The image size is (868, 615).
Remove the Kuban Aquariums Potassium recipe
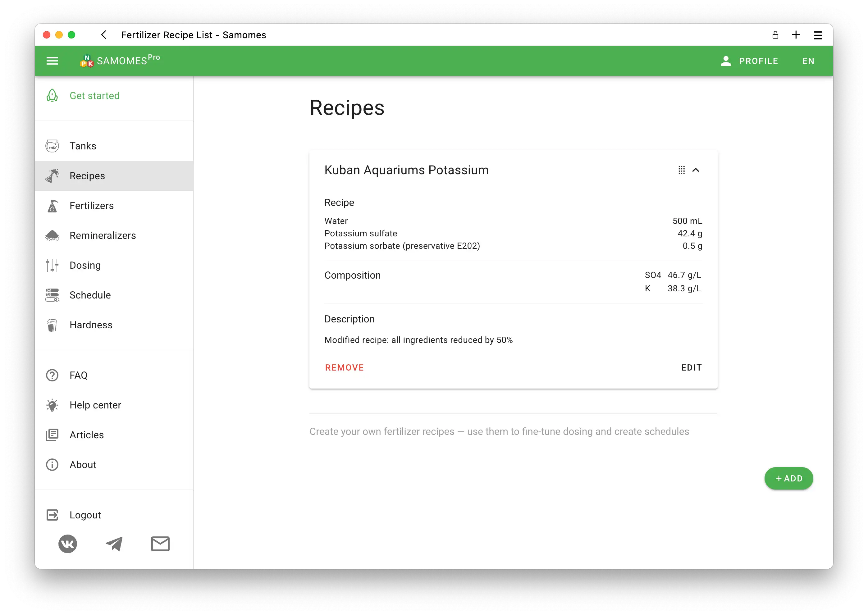pos(344,368)
